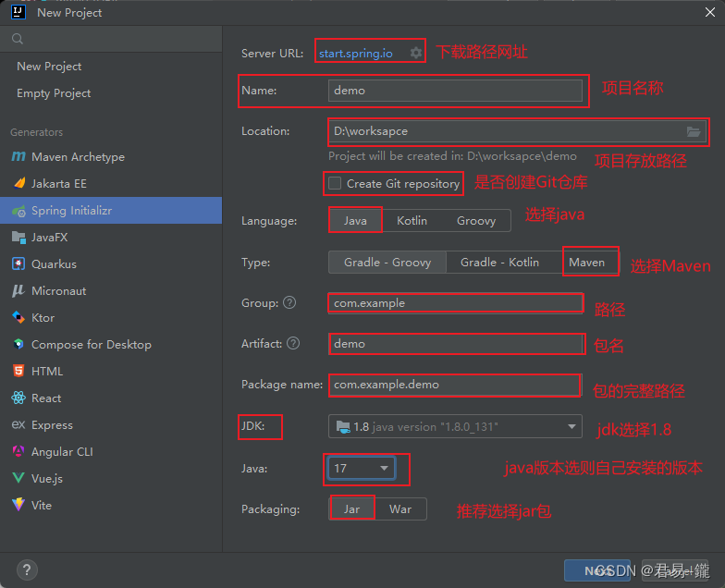Select Spring Initializr generator
This screenshot has width=725, height=588.
pos(111,211)
